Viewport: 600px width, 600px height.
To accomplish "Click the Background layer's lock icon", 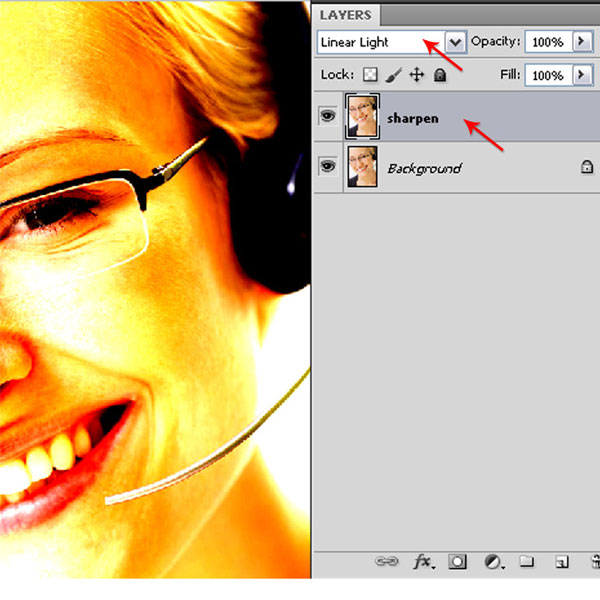I will coord(587,168).
